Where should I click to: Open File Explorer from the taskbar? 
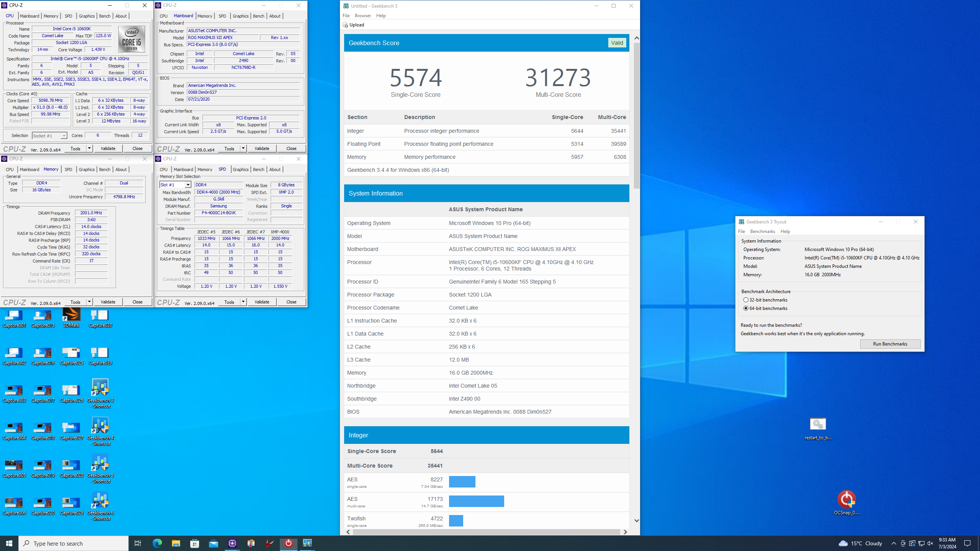coord(176,543)
